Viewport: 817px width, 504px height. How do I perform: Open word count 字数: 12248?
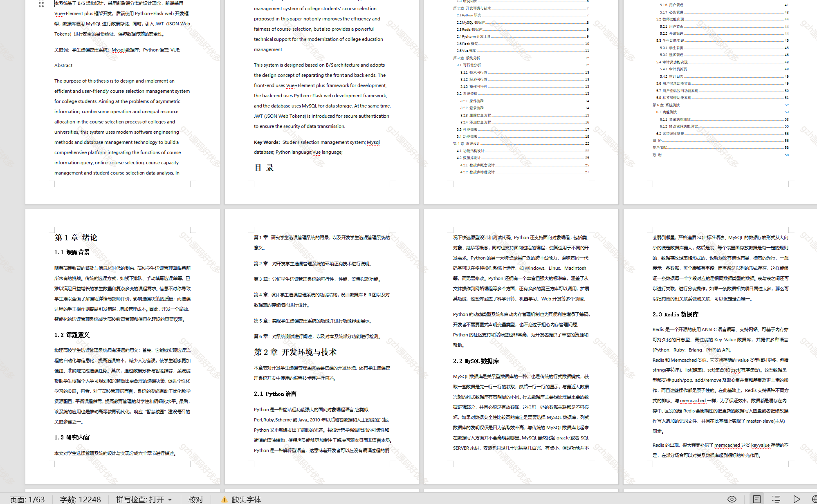80,500
